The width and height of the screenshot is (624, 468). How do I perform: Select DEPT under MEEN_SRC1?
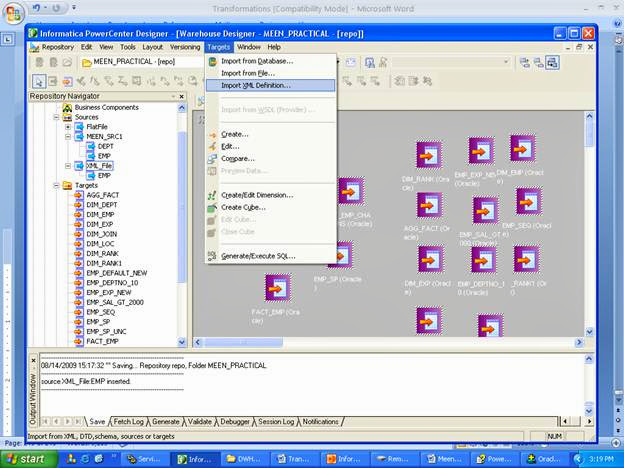point(105,146)
